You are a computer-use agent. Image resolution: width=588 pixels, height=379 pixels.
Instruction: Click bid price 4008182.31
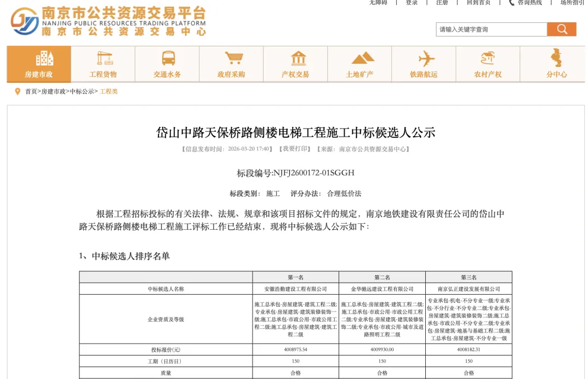(x=469, y=350)
